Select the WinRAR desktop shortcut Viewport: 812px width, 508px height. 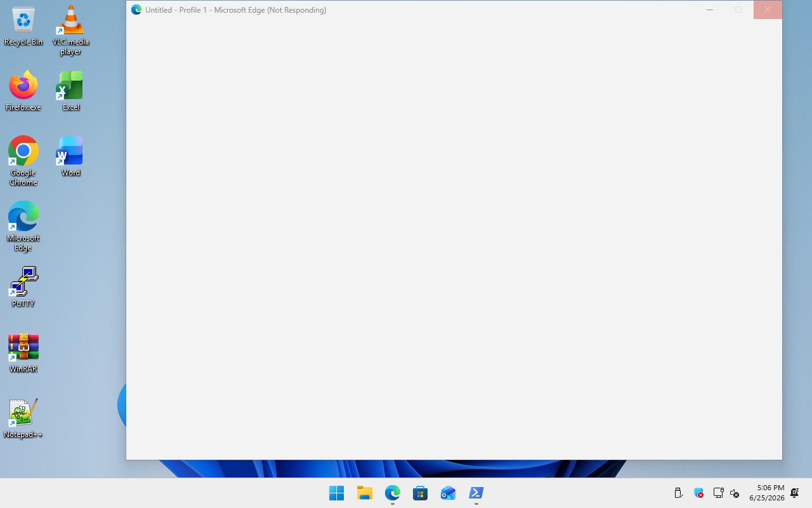tap(23, 354)
